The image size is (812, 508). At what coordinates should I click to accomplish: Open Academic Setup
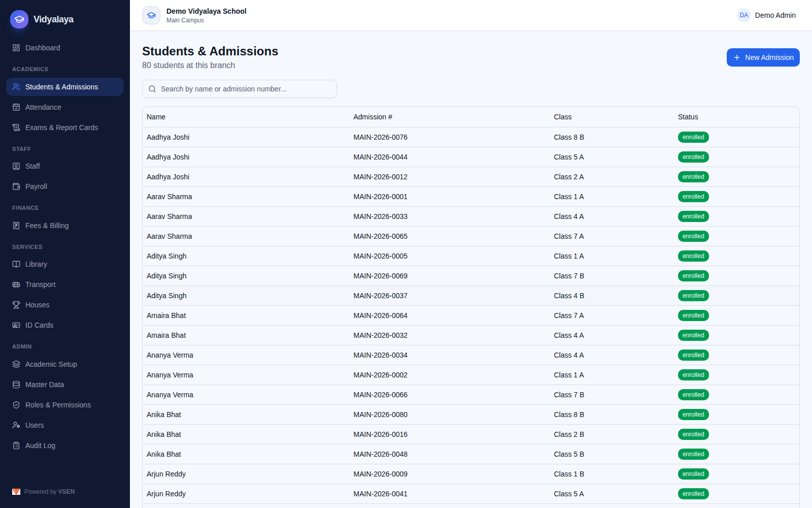[65, 364]
